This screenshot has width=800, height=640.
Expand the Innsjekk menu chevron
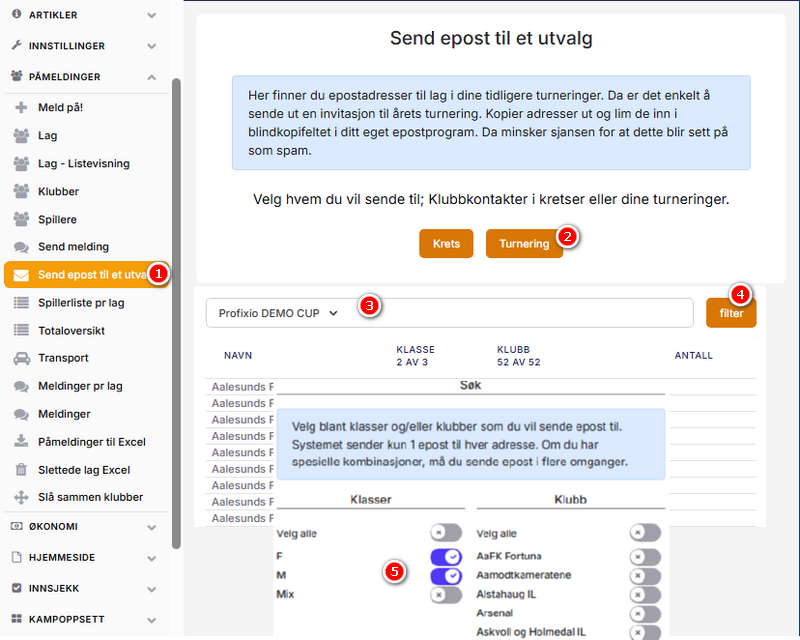[x=152, y=589]
